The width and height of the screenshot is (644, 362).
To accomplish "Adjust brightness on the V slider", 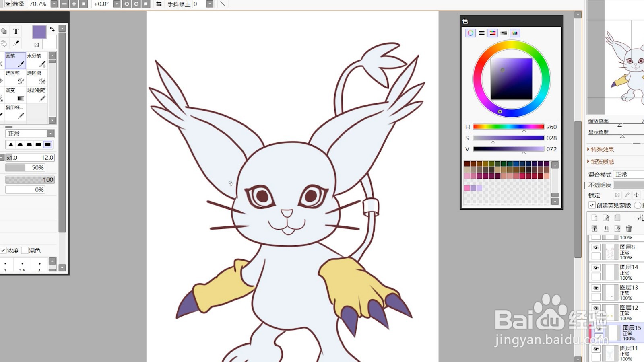I will point(508,149).
